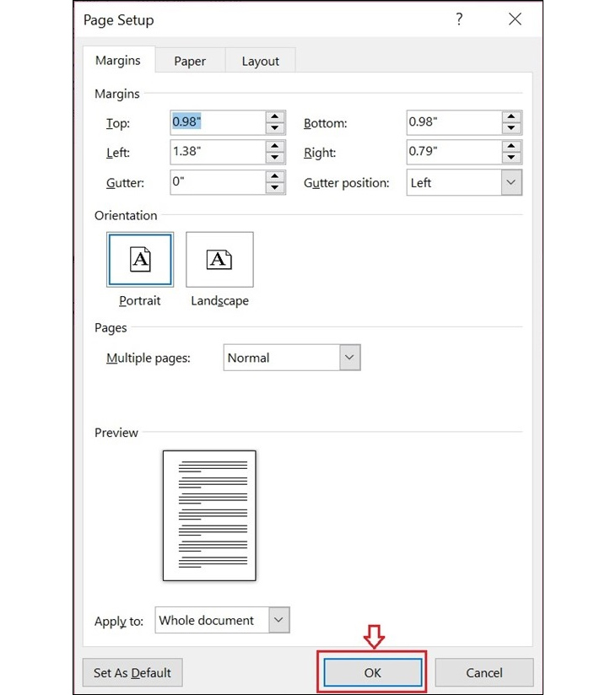Click into the Top margin field
The height and width of the screenshot is (695, 616).
click(219, 122)
